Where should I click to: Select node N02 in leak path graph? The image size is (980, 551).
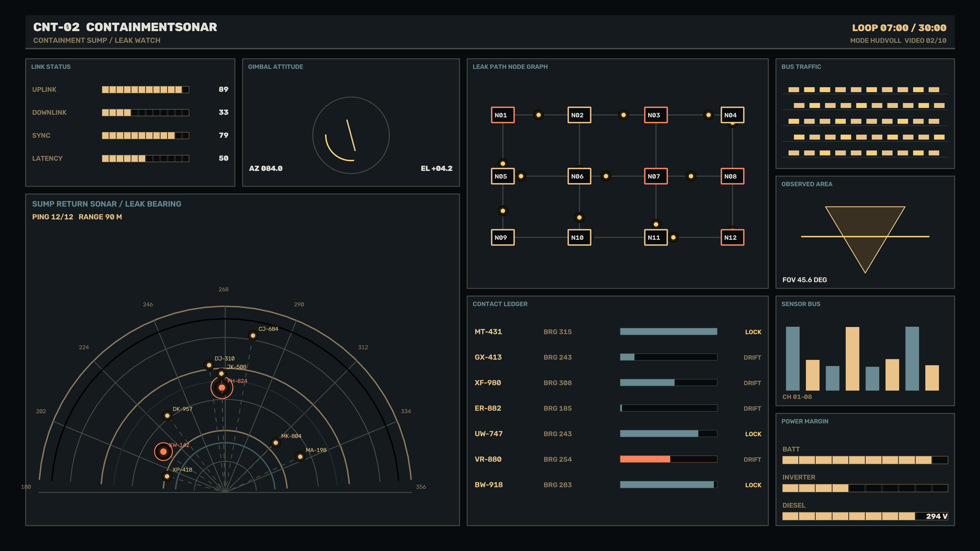point(579,115)
